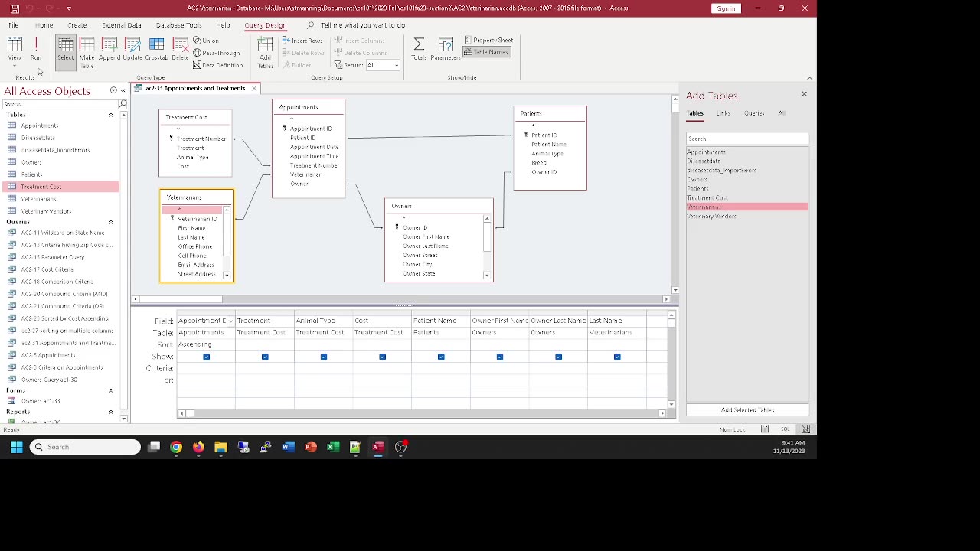Click the Tell me what you want search
This screenshot has height=551, width=980.
[x=362, y=25]
